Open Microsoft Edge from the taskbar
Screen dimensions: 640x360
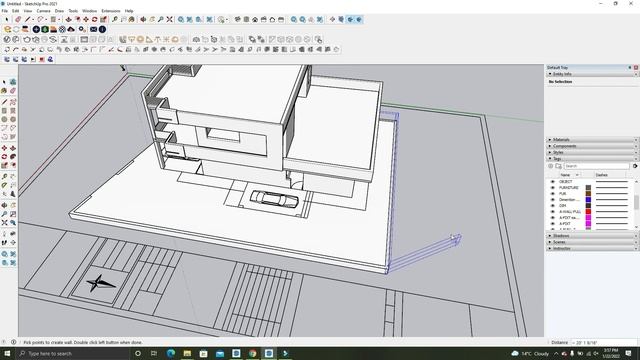coord(171,353)
